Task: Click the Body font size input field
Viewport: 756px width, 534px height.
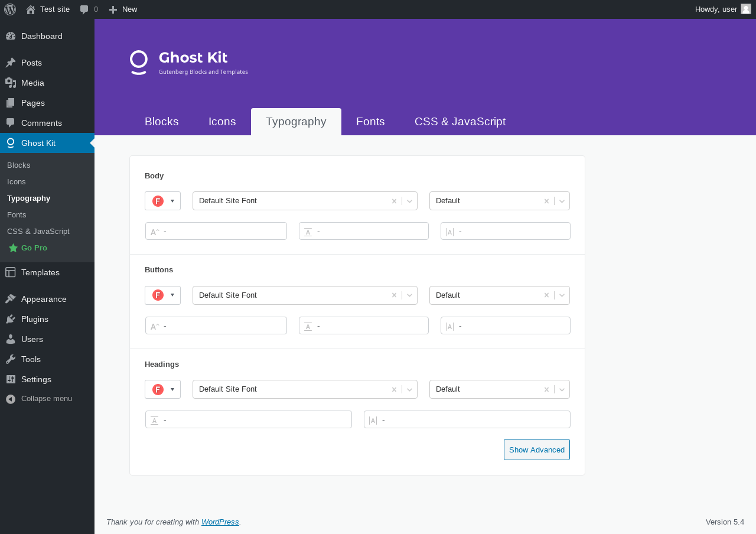Action: [216, 231]
